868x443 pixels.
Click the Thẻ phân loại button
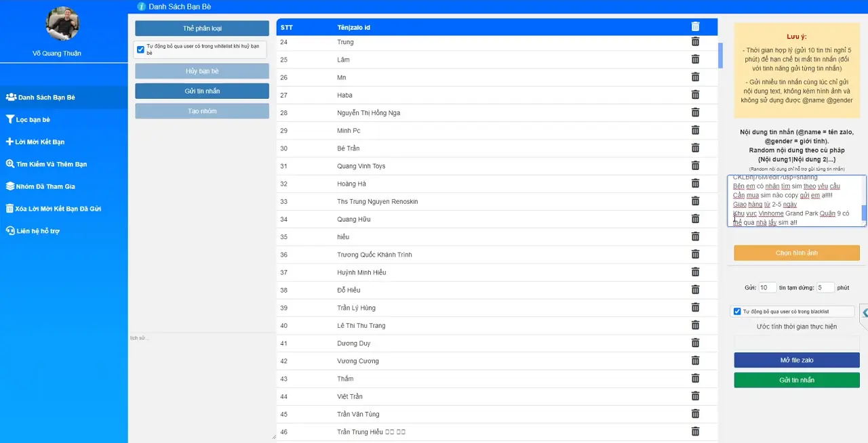[202, 28]
